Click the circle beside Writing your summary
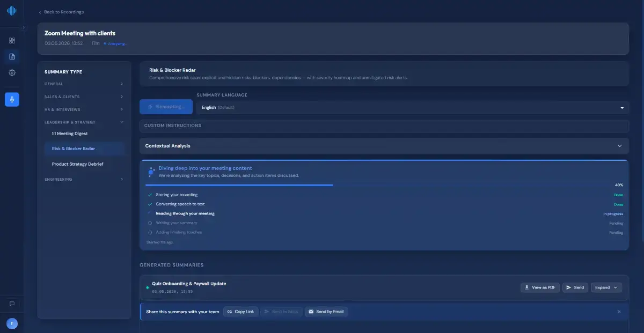 [x=150, y=223]
